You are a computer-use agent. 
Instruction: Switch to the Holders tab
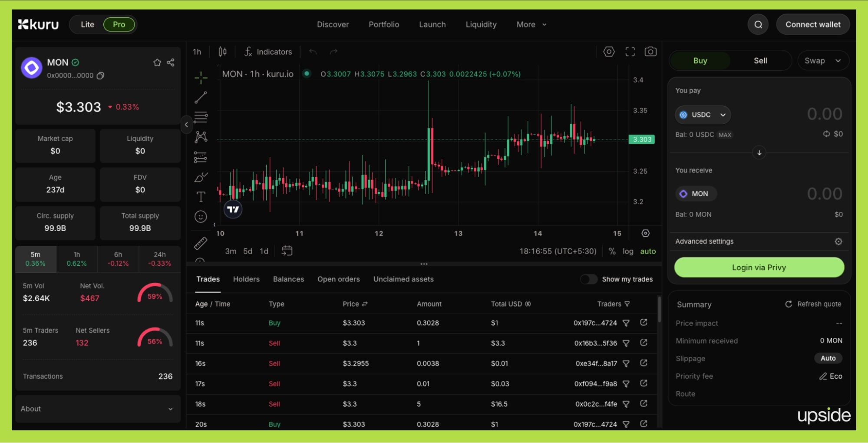(246, 279)
